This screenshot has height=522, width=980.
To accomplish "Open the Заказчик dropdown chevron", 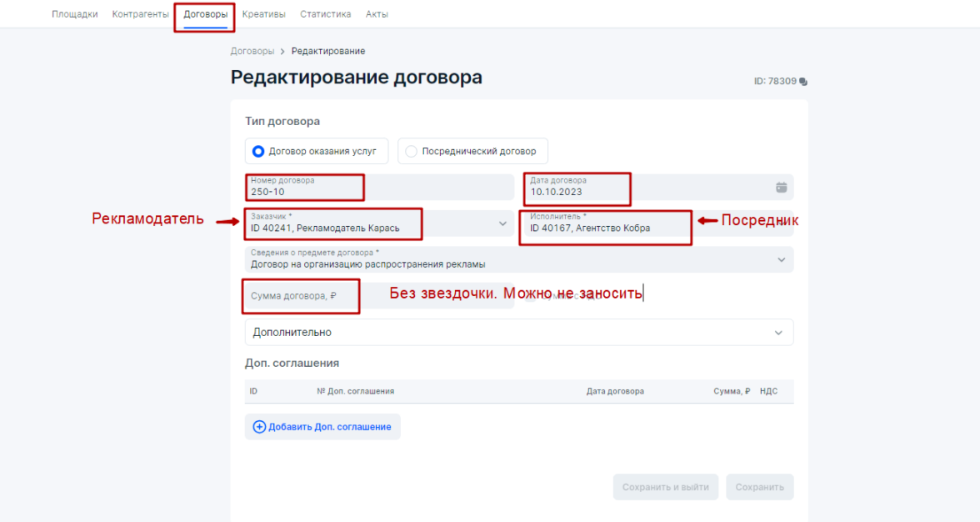I will click(502, 223).
